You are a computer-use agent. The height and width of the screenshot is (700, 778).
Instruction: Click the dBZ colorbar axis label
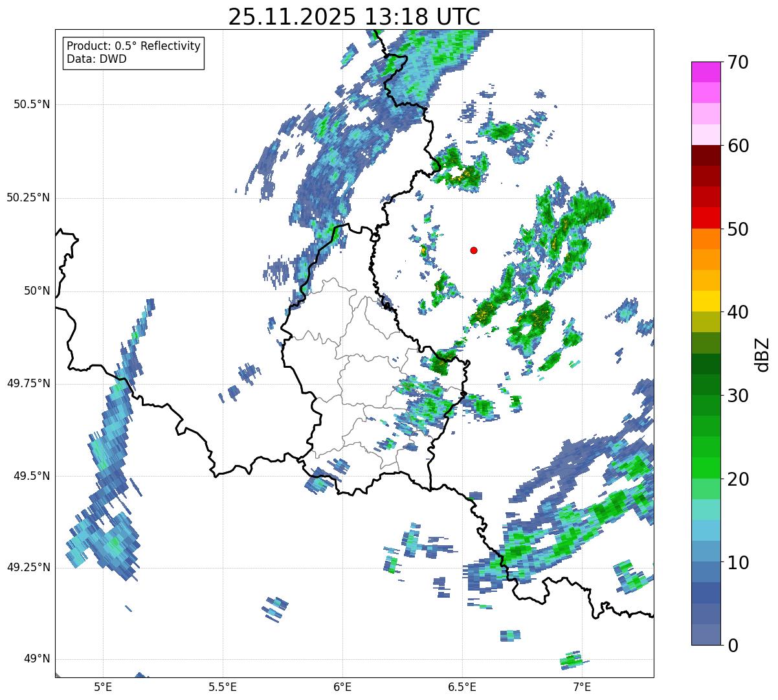coord(762,354)
